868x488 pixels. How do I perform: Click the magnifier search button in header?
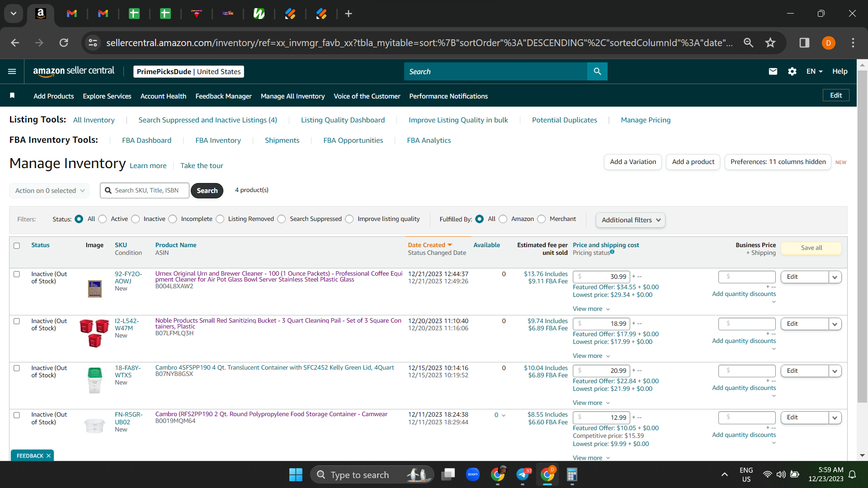(597, 71)
